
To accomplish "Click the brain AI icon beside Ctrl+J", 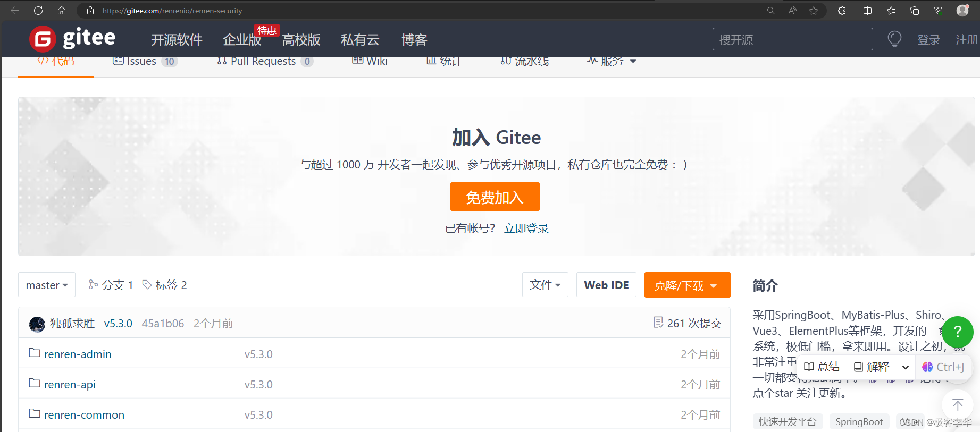I will click(927, 367).
